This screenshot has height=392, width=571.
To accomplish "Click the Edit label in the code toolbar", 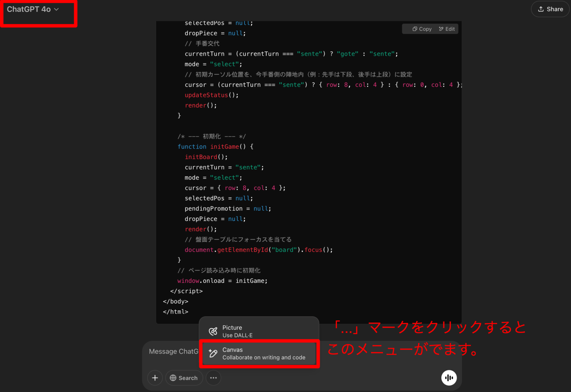I will (449, 29).
